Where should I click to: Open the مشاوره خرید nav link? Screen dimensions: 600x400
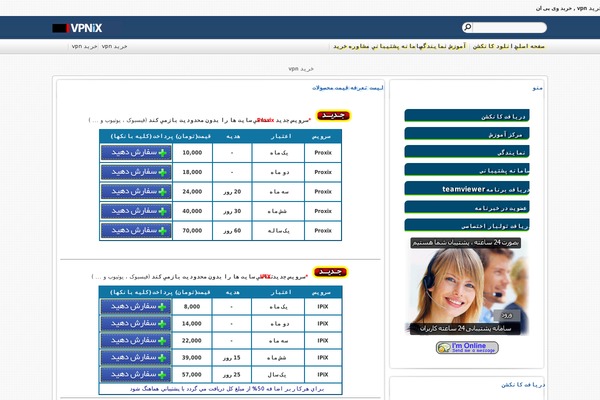coord(351,46)
